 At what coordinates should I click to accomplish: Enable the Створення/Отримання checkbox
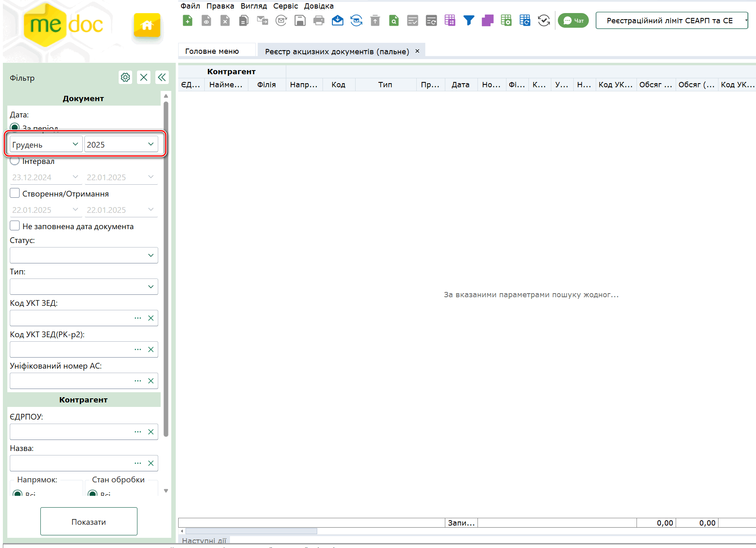pyautogui.click(x=15, y=193)
